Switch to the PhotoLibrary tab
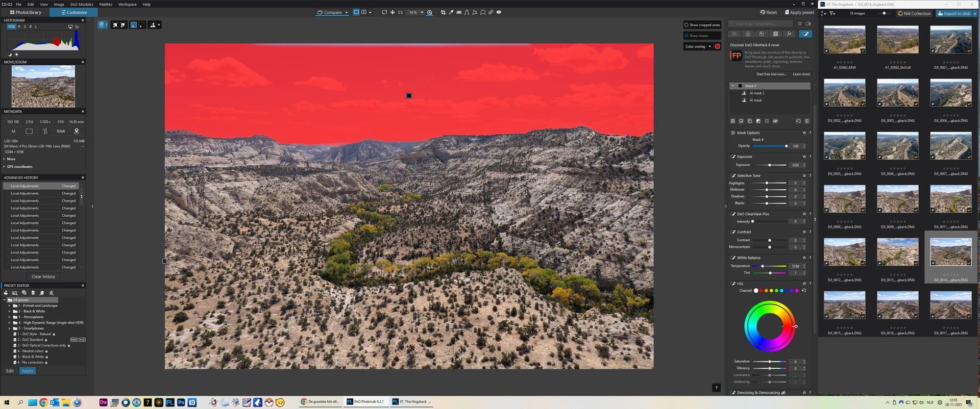This screenshot has height=409, width=980. [25, 12]
